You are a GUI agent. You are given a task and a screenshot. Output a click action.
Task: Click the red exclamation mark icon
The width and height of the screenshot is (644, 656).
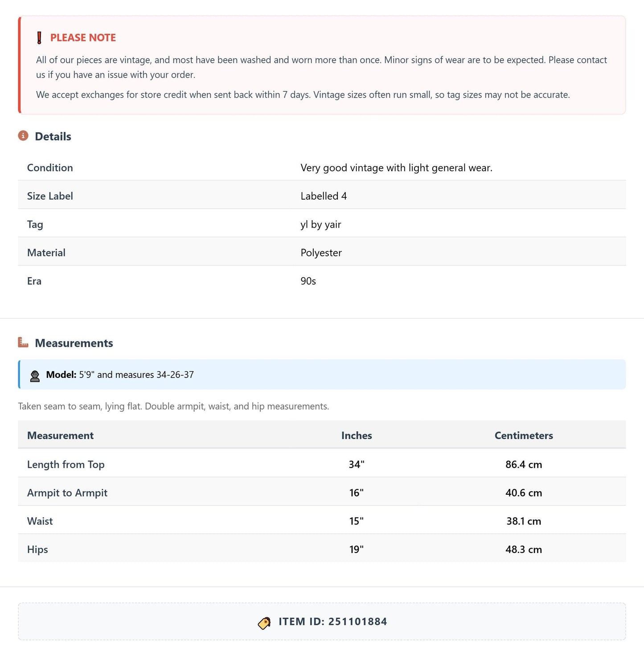coord(39,38)
